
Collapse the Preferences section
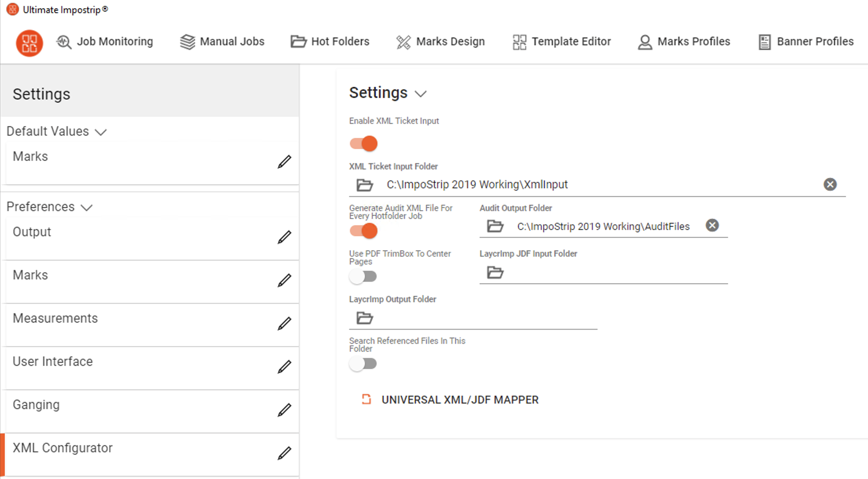(x=87, y=207)
